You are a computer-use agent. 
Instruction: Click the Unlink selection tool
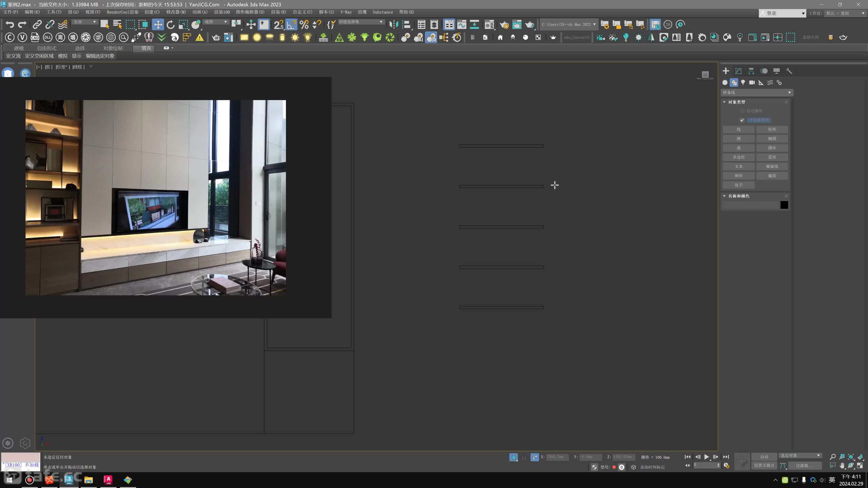tap(50, 24)
